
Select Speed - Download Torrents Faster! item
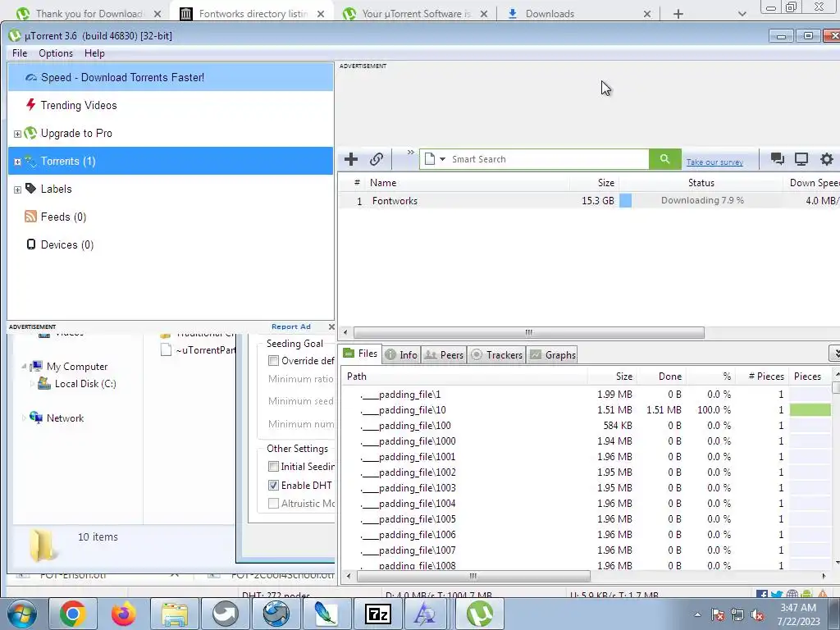(x=171, y=77)
